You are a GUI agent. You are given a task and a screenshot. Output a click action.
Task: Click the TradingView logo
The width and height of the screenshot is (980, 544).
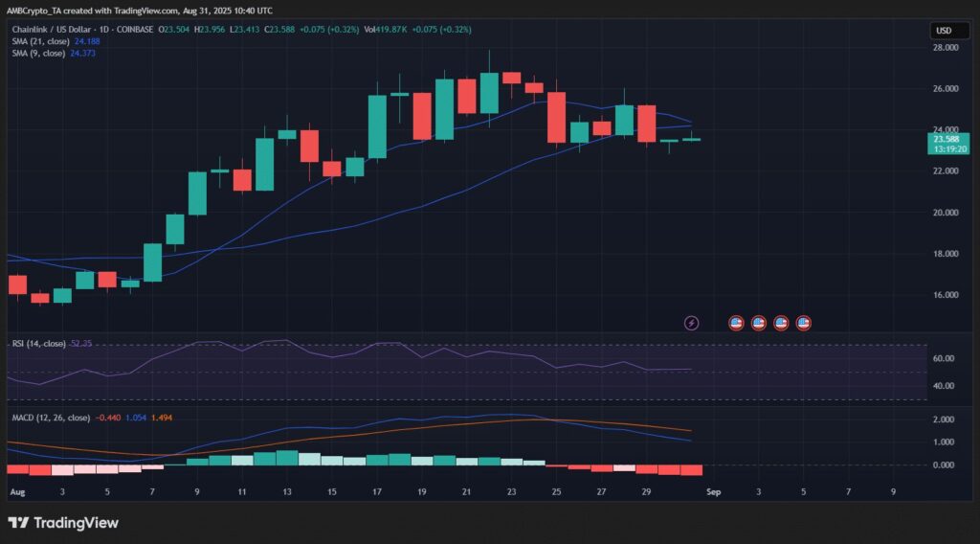click(x=63, y=523)
